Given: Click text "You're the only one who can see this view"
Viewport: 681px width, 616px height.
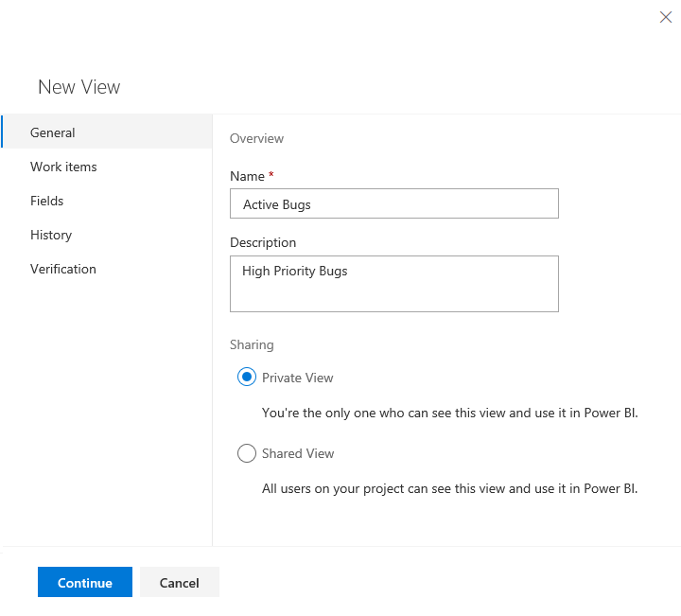Looking at the screenshot, I should click(383, 413).
